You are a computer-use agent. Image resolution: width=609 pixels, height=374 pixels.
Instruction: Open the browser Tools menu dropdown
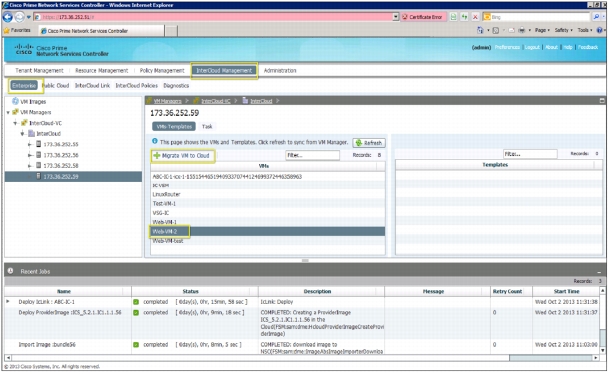tap(585, 30)
